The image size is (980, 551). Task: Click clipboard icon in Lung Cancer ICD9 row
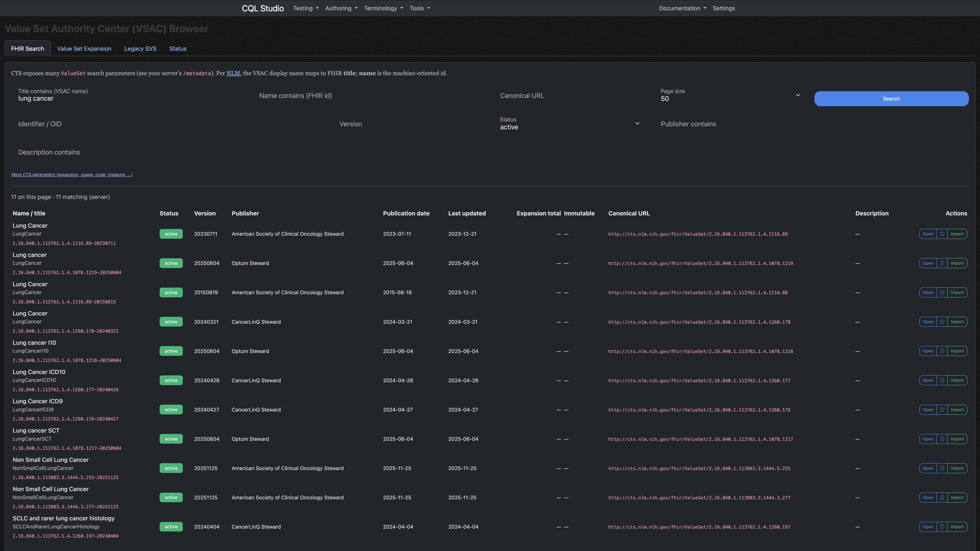tap(942, 410)
